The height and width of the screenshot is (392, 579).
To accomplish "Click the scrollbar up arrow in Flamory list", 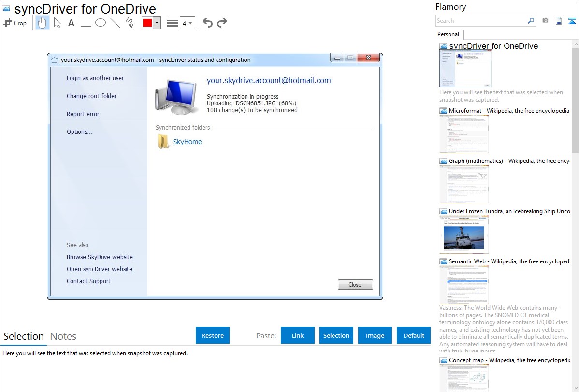I will (x=575, y=44).
